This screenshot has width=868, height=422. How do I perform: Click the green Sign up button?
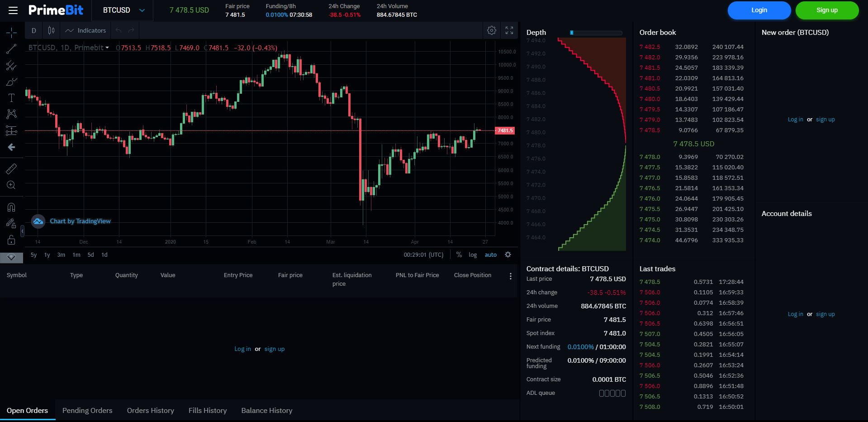pyautogui.click(x=827, y=10)
